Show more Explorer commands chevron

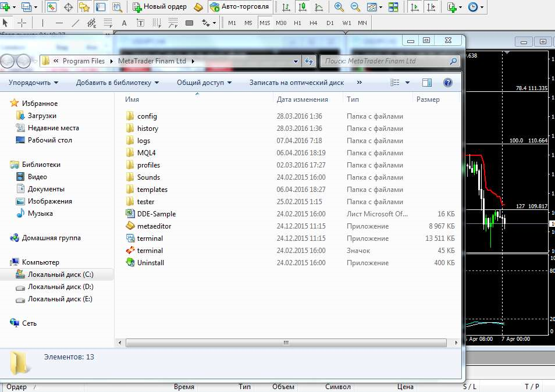pos(360,83)
